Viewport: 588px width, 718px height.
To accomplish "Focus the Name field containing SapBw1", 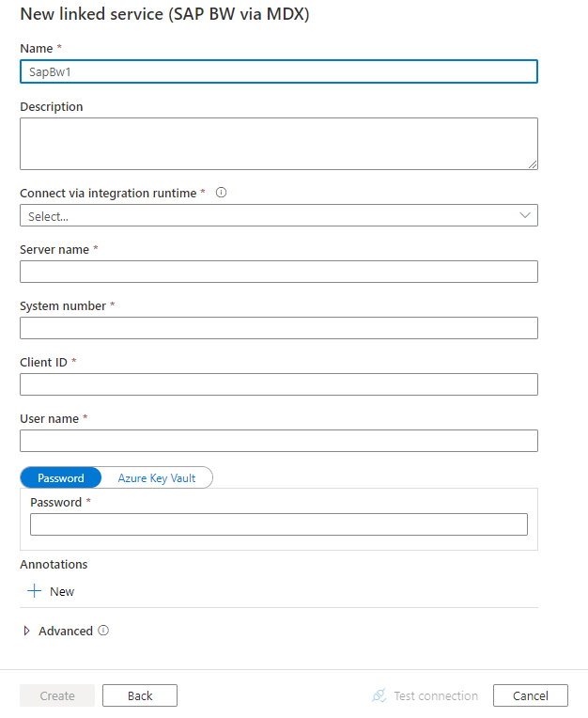I will pos(278,72).
